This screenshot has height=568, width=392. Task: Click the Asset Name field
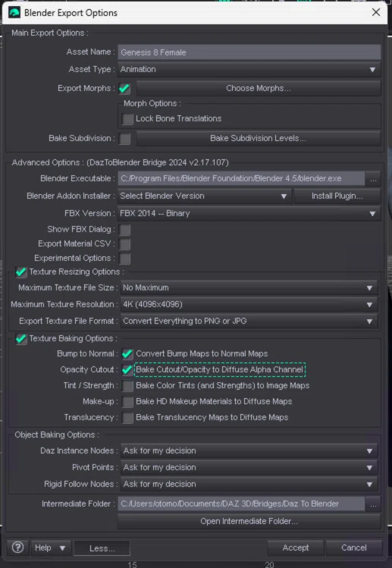(x=249, y=52)
